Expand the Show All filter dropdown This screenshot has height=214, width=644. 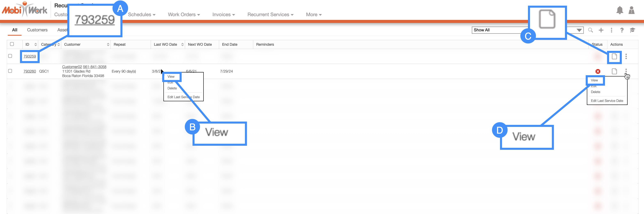tap(579, 30)
